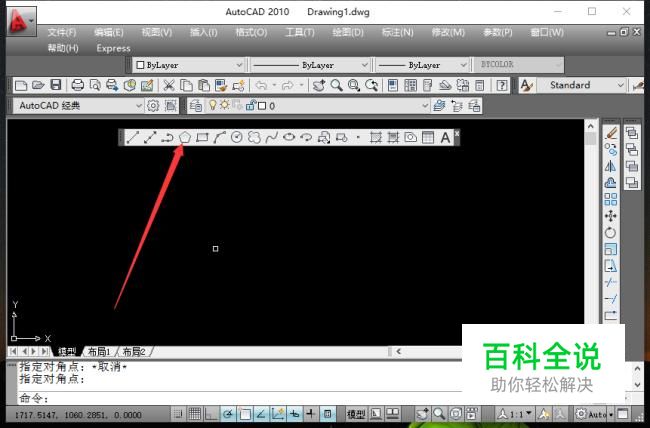Toggle Snap mode in status bar

pos(178,413)
